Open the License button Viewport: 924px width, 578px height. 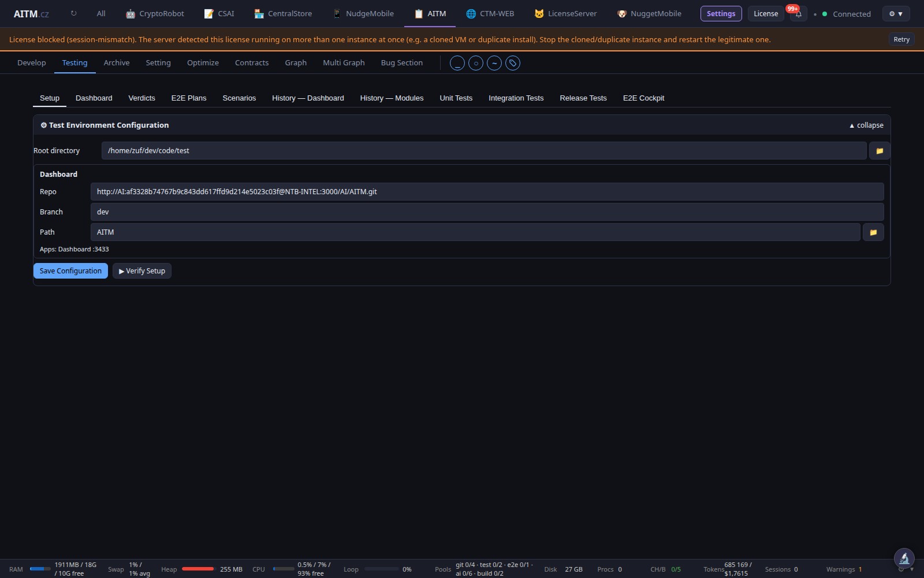tap(766, 13)
